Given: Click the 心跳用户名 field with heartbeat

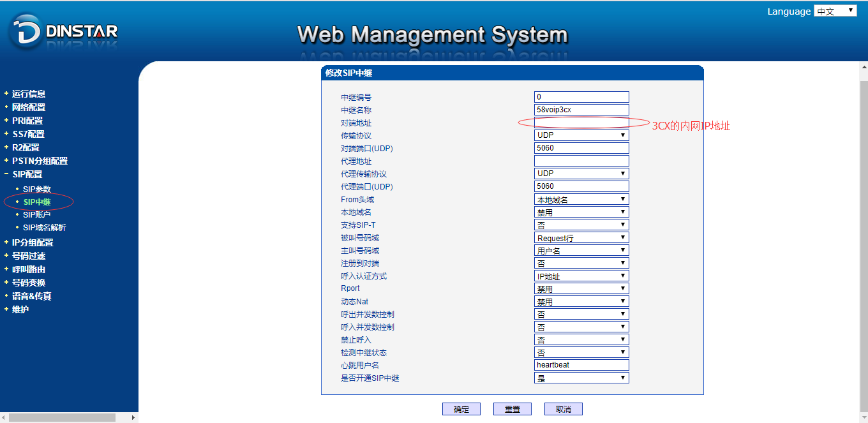Looking at the screenshot, I should coord(581,365).
